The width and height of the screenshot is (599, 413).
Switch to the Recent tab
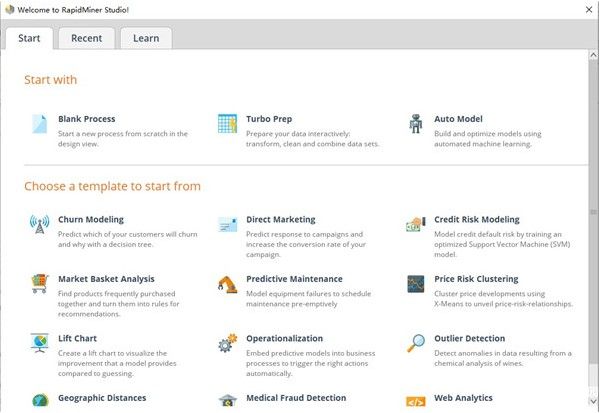(86, 38)
